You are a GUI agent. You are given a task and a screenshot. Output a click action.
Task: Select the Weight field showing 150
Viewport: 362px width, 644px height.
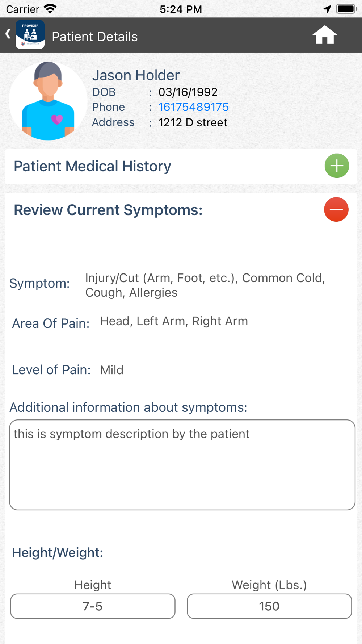coord(269,606)
